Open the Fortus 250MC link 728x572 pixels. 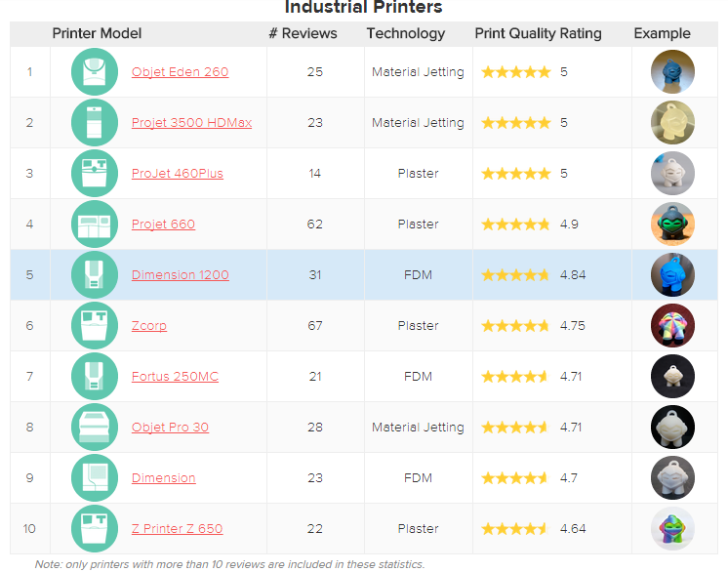pos(175,377)
